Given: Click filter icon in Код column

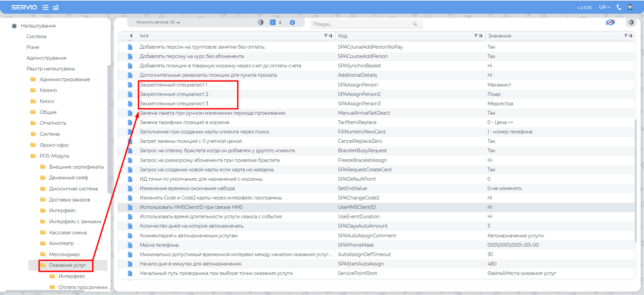Looking at the screenshot, I should tap(476, 36).
